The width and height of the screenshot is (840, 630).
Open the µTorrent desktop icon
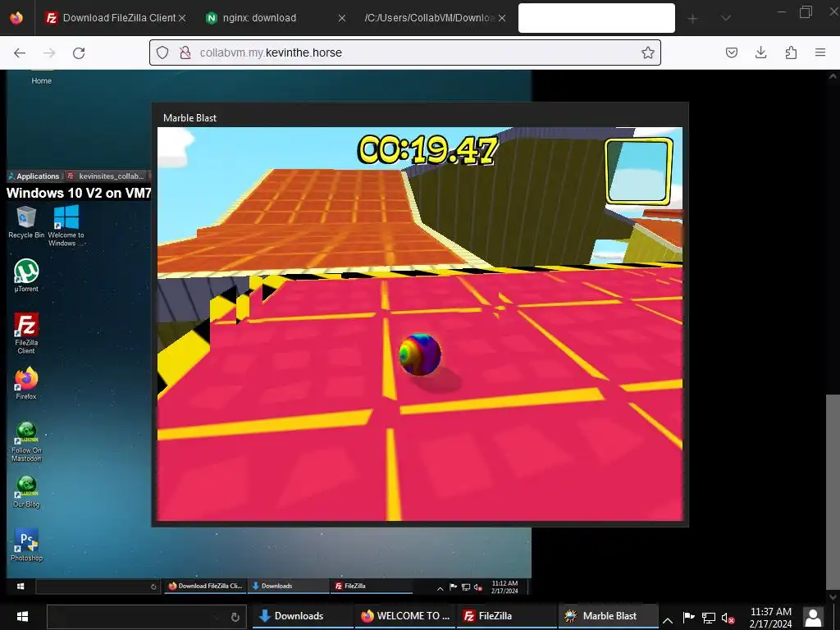(26, 276)
